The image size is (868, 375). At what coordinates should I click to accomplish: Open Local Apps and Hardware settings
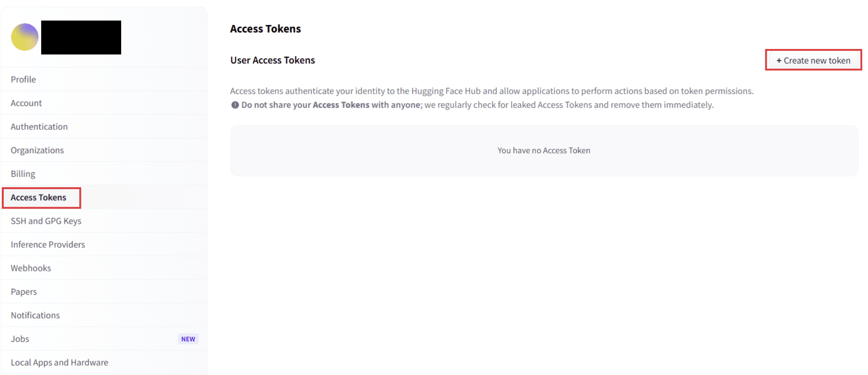coord(60,363)
